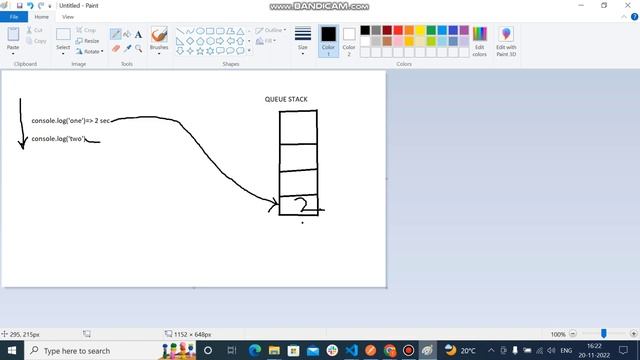Choose the Rounded rectangle shape
640x360 pixels.
[220, 31]
